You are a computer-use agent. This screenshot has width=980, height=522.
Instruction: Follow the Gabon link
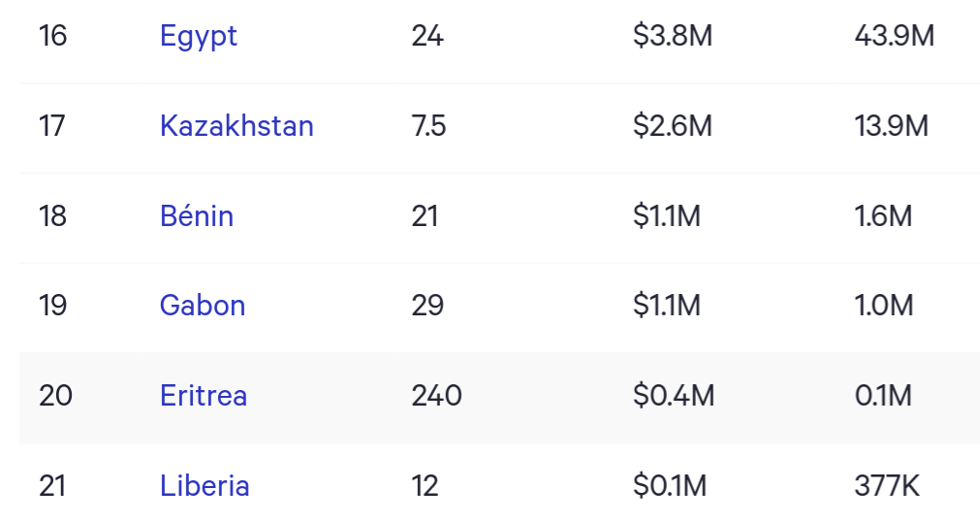pos(203,306)
